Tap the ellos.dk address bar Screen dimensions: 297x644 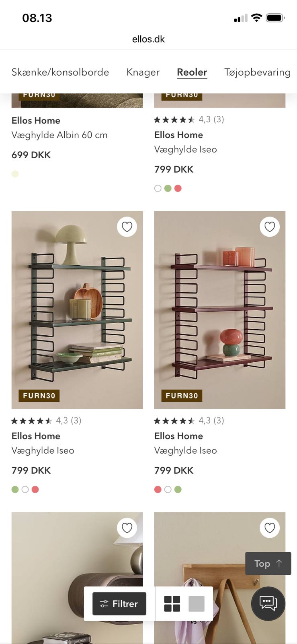click(x=148, y=39)
